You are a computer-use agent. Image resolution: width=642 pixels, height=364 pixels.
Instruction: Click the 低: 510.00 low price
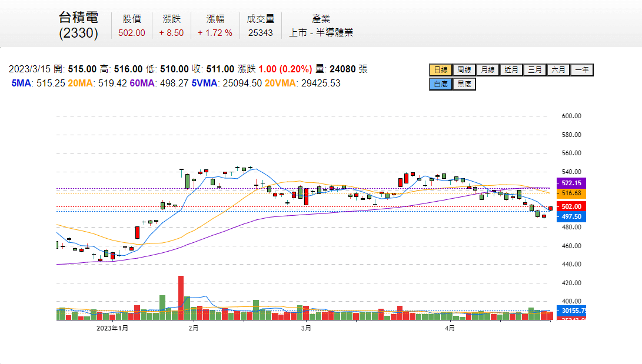[167, 69]
